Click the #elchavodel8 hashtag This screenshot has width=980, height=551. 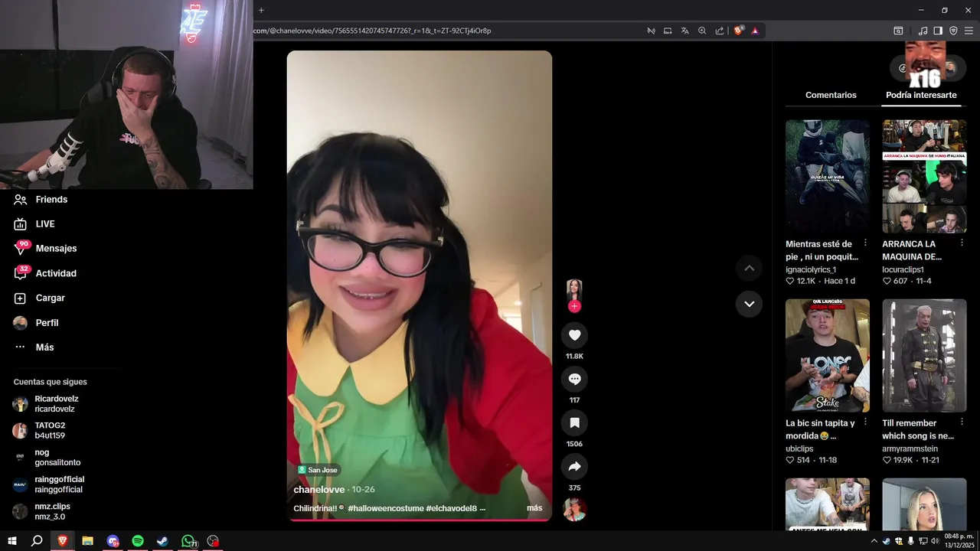[x=452, y=508]
